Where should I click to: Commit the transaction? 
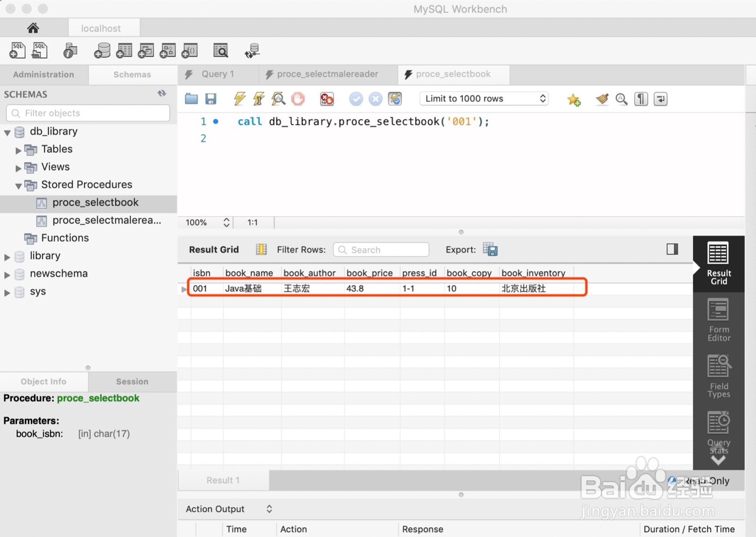click(x=356, y=99)
